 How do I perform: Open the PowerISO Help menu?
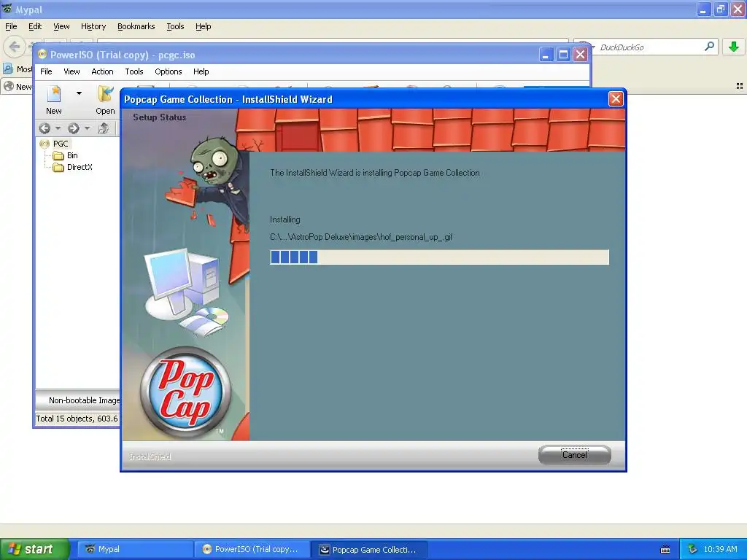[201, 71]
